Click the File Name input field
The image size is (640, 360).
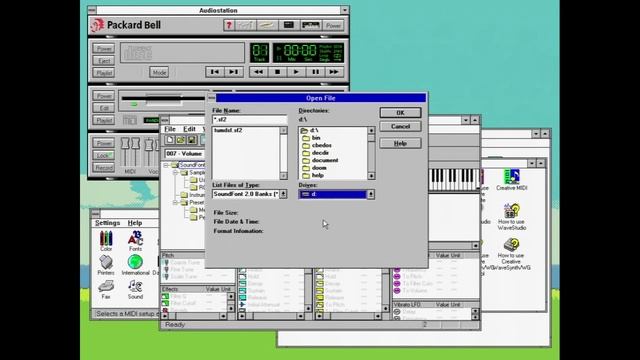coord(249,120)
